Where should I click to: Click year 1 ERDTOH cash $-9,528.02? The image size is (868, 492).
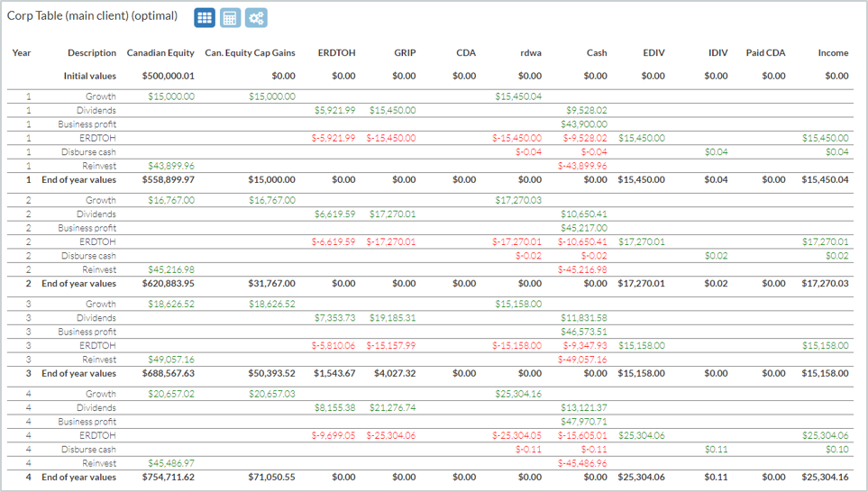coord(585,139)
